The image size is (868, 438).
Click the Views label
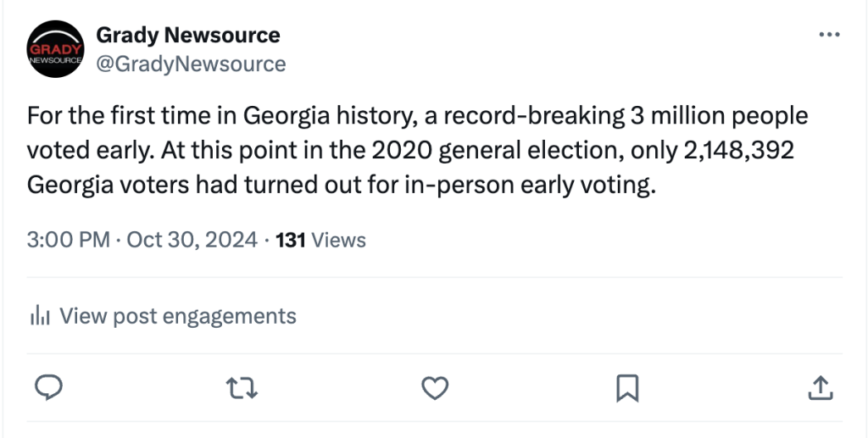339,240
